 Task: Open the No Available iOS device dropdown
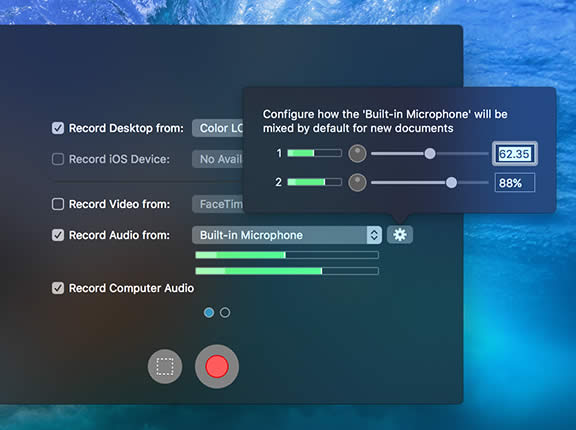(218, 159)
